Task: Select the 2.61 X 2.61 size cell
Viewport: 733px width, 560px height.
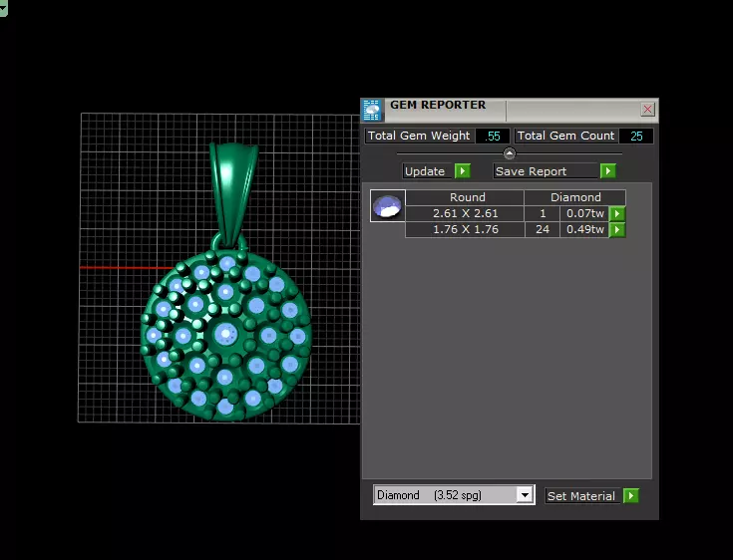Action: tap(465, 213)
